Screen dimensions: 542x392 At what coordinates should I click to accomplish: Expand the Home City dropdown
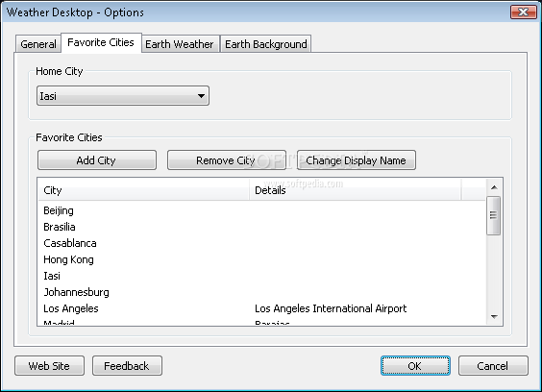(123, 96)
